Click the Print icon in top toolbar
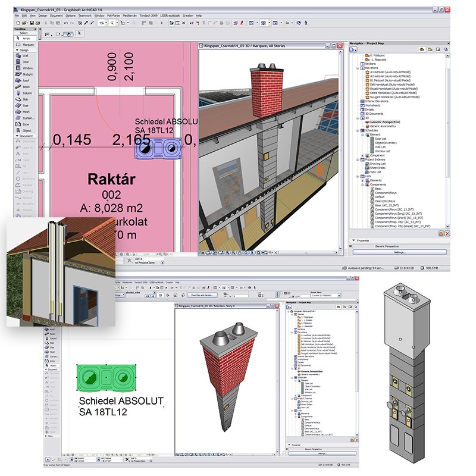 [38, 23]
